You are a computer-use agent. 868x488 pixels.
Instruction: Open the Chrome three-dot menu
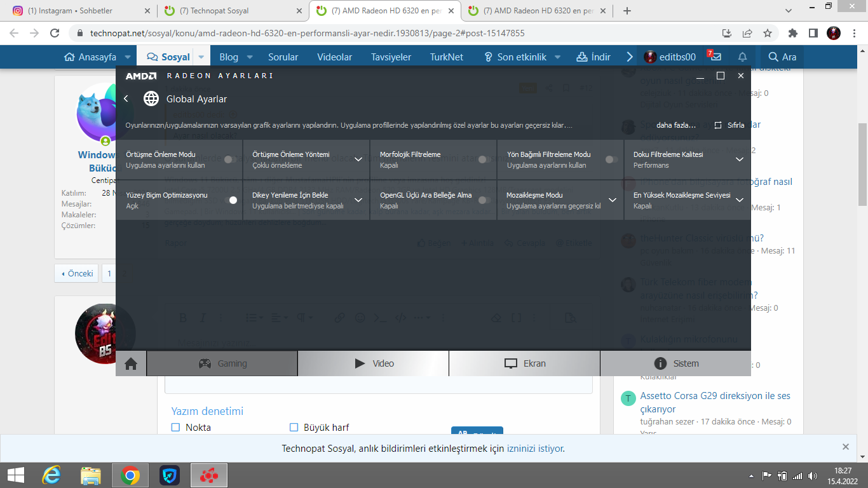[x=855, y=33]
